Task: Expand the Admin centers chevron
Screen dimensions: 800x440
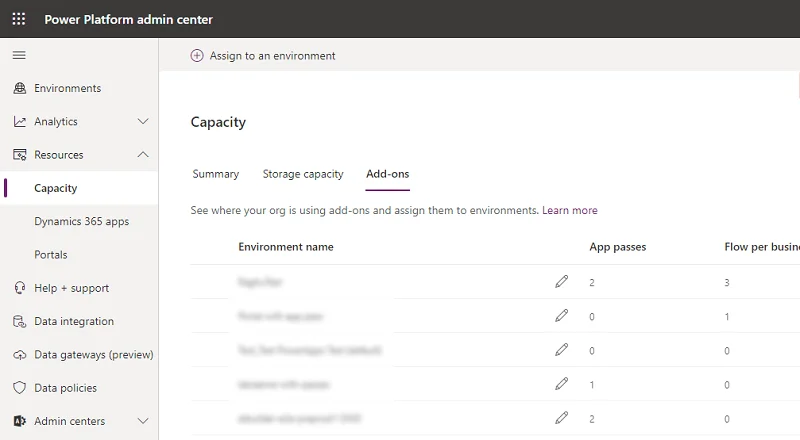Action: [x=143, y=421]
